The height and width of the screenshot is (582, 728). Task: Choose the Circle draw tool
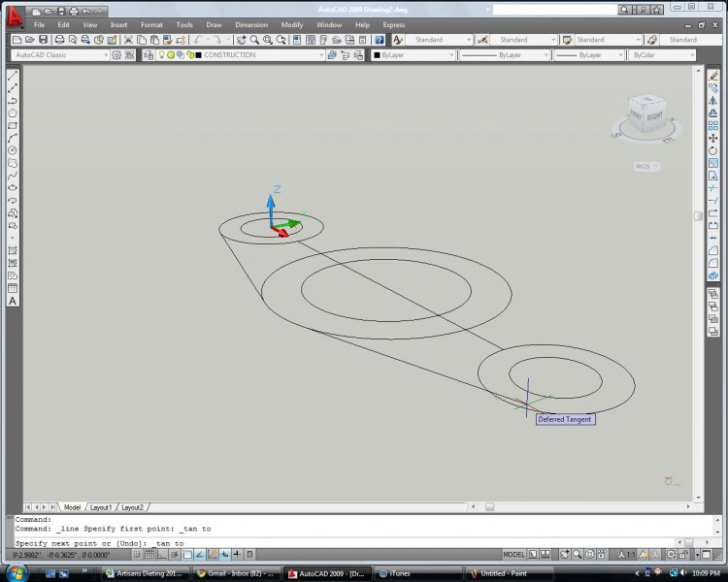tap(13, 150)
